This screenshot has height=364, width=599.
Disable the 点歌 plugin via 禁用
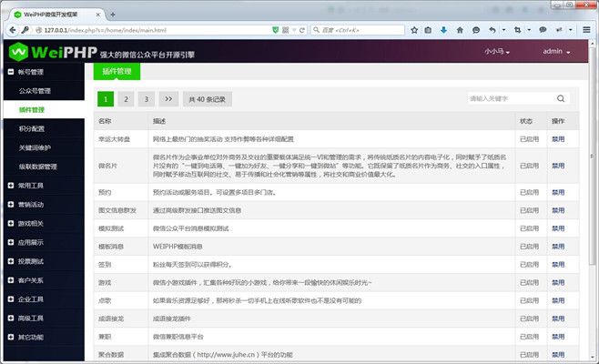click(x=558, y=300)
